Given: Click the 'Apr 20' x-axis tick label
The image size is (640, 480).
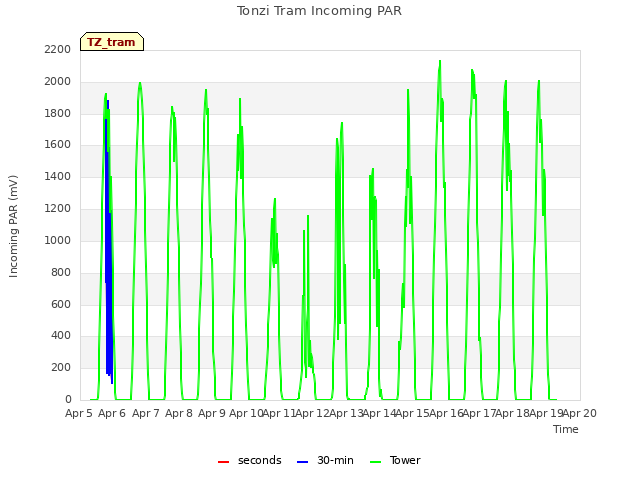Looking at the screenshot, I should [580, 413].
